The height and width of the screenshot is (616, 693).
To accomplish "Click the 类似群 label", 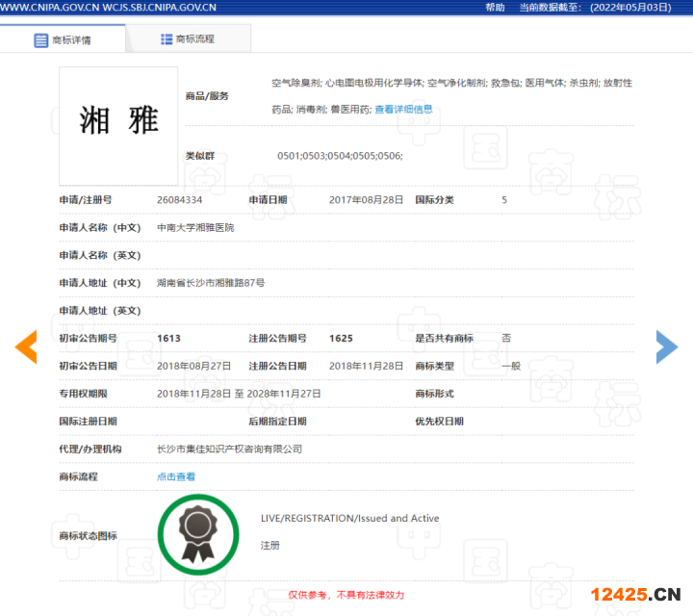I will (200, 156).
